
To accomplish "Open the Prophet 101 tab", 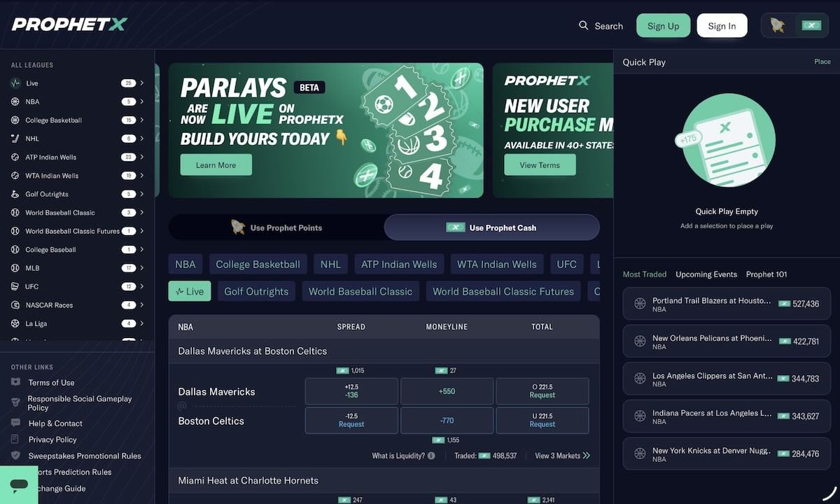I will [x=766, y=274].
